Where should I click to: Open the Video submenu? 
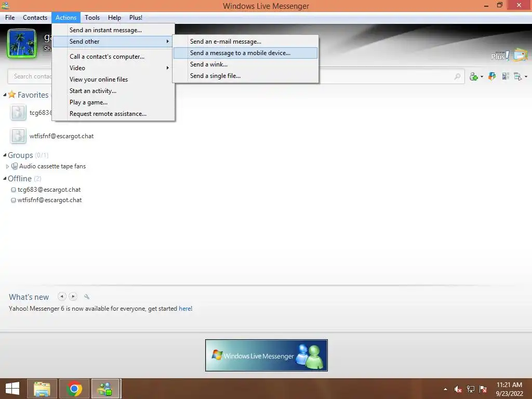click(113, 68)
